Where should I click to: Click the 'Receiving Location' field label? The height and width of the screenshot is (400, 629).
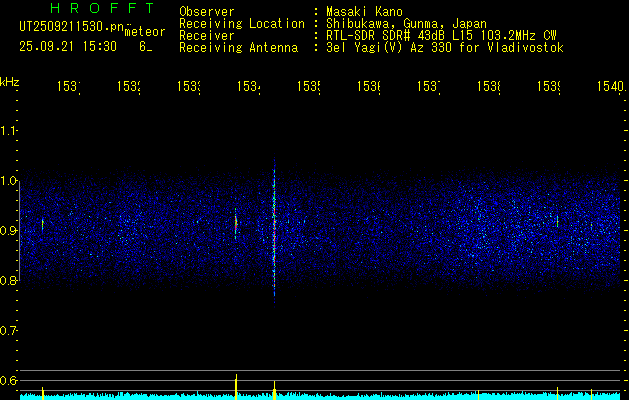click(x=242, y=24)
